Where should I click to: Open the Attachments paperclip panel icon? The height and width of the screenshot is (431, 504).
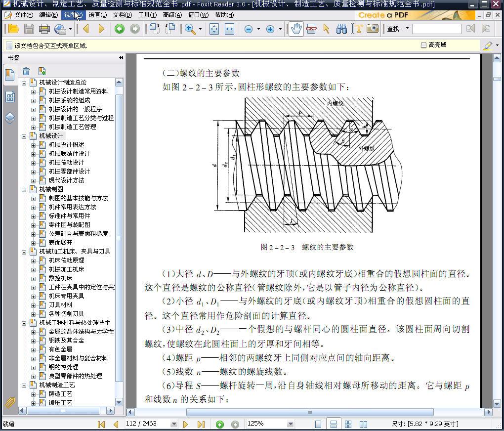click(x=10, y=402)
